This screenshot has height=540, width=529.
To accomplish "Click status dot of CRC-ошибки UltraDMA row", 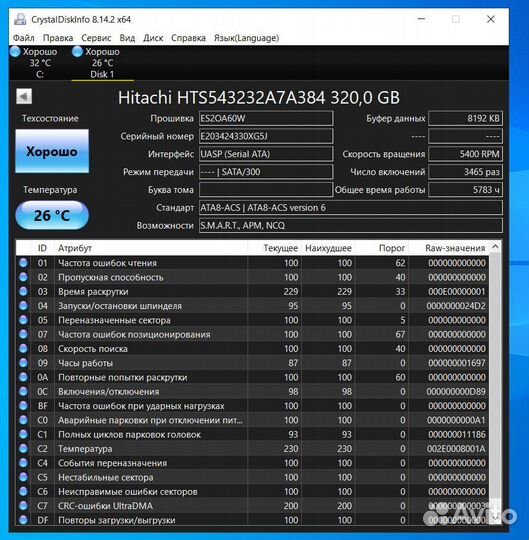I will pyautogui.click(x=23, y=506).
